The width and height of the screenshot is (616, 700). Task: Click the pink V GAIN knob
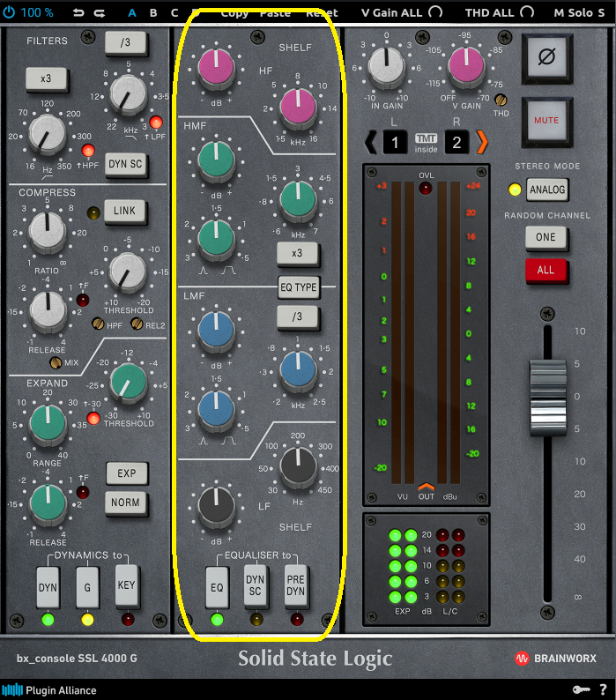point(466,65)
